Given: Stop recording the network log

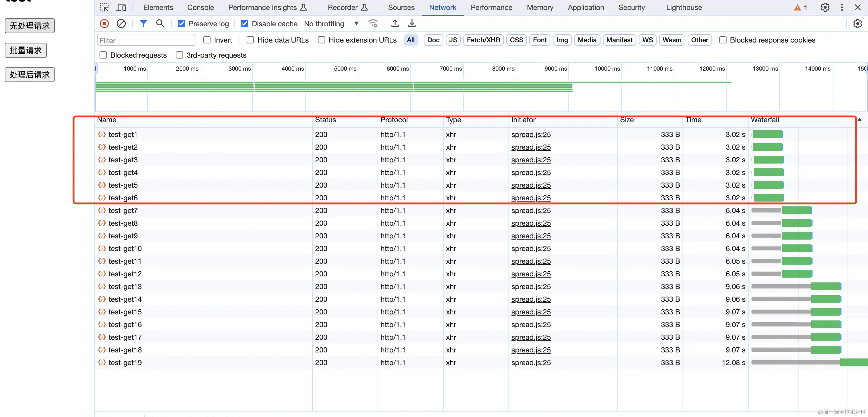Looking at the screenshot, I should coord(104,24).
